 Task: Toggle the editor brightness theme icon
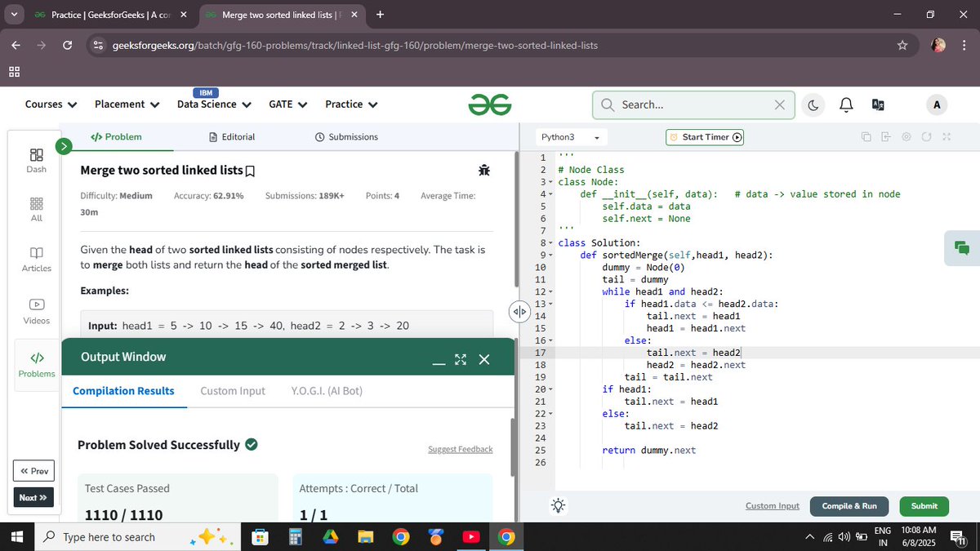click(x=558, y=505)
